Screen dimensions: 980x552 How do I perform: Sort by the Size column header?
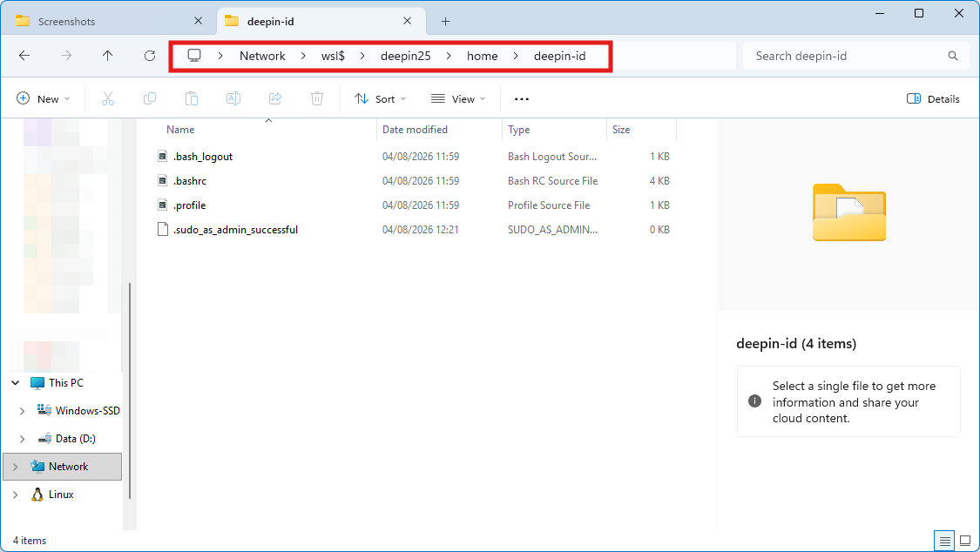coord(621,129)
